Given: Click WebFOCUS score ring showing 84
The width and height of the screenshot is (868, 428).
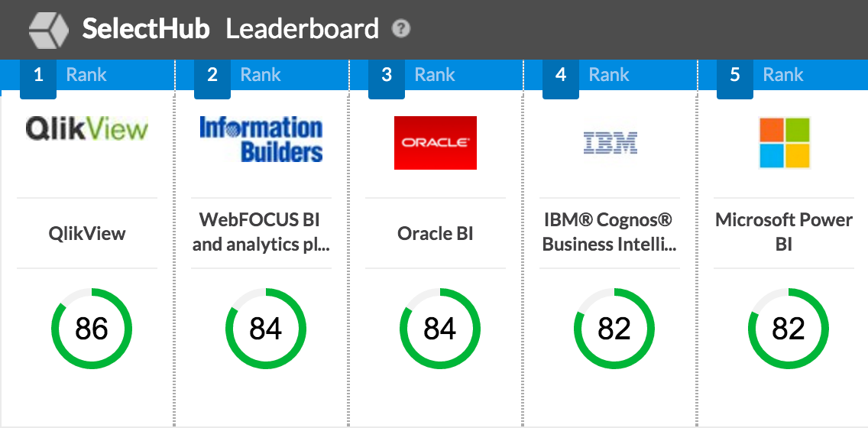Looking at the screenshot, I should [266, 329].
